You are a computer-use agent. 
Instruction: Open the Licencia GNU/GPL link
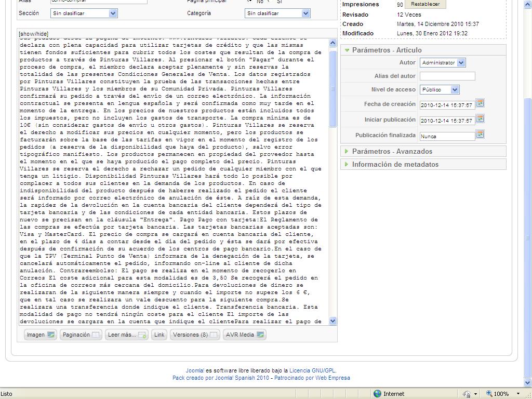coord(312,370)
